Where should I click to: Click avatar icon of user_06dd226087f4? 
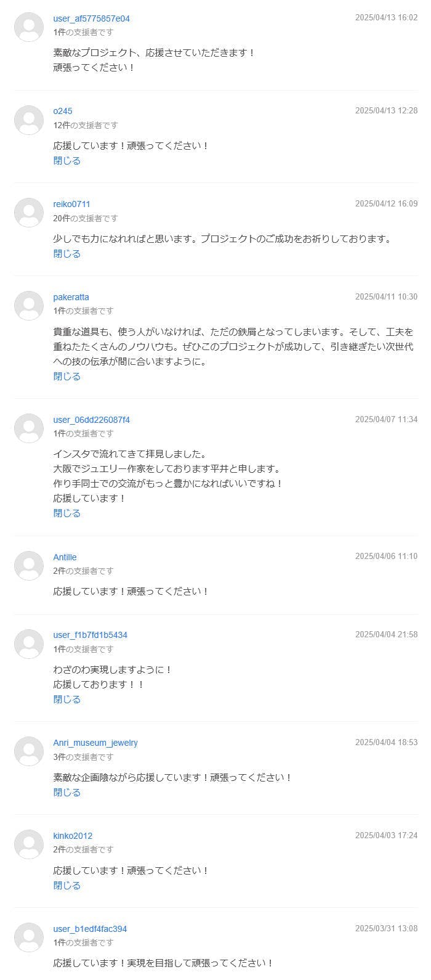pos(29,428)
